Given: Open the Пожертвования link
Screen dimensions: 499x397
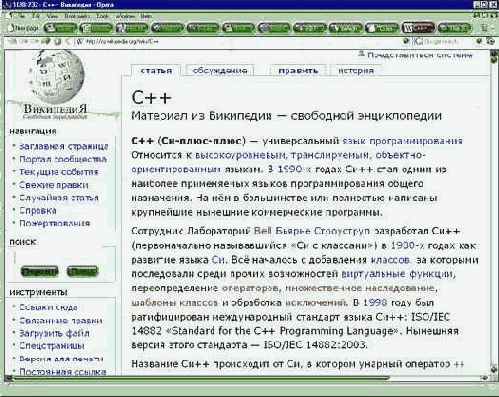Looking at the screenshot, I should 55,223.
